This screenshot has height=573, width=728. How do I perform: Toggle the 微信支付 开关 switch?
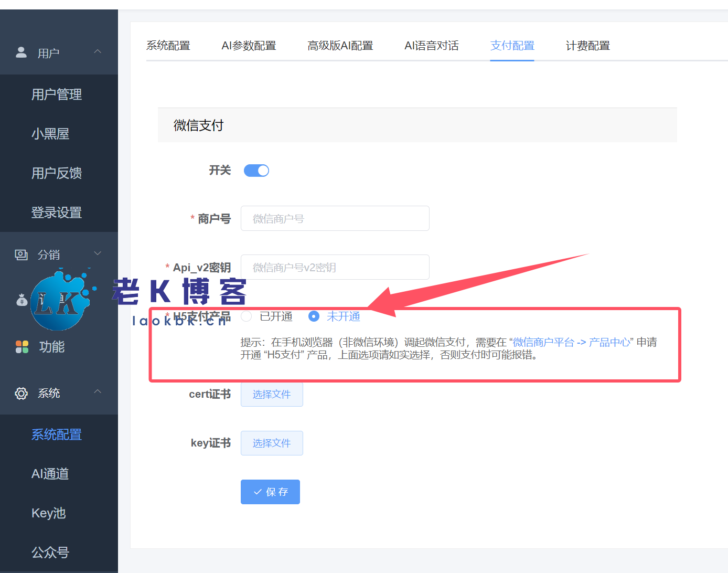(x=256, y=171)
